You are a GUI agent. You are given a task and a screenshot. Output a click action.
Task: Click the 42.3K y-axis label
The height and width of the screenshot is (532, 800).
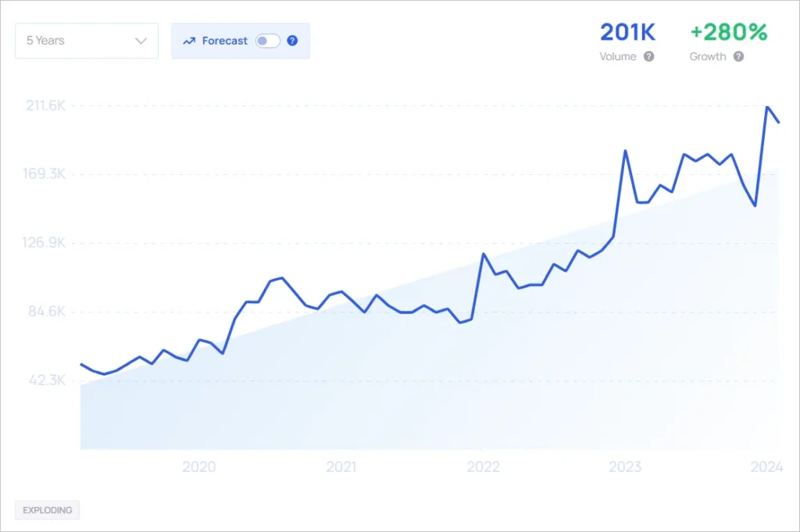tap(47, 380)
